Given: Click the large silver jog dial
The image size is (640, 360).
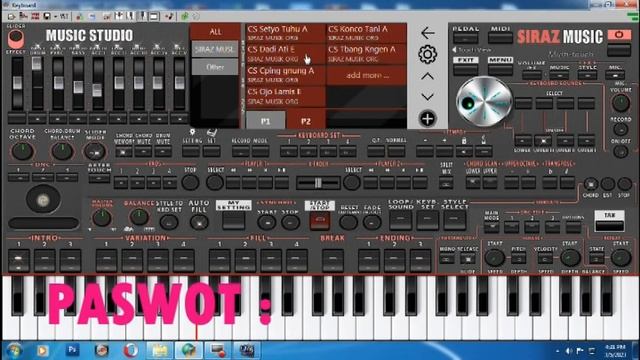Looking at the screenshot, I should 484,102.
